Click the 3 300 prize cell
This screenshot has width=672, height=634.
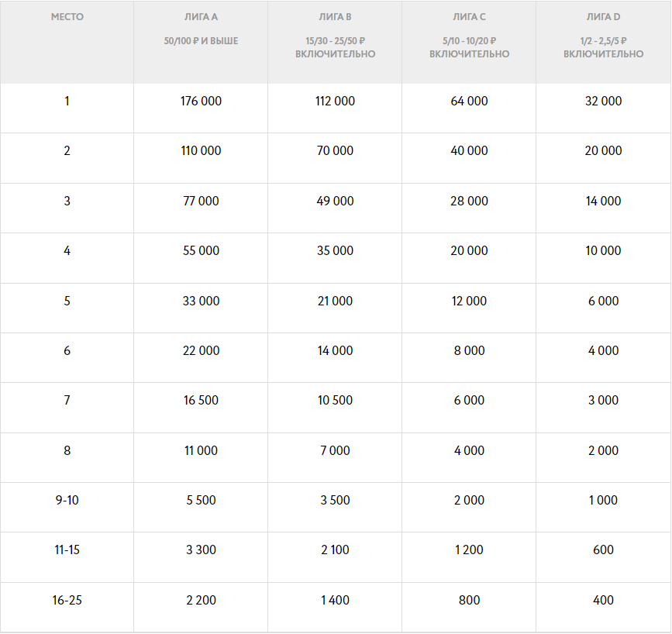click(201, 550)
